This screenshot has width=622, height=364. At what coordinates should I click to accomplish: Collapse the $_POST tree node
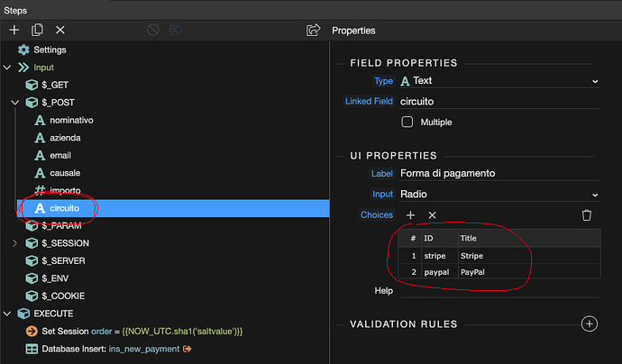14,103
